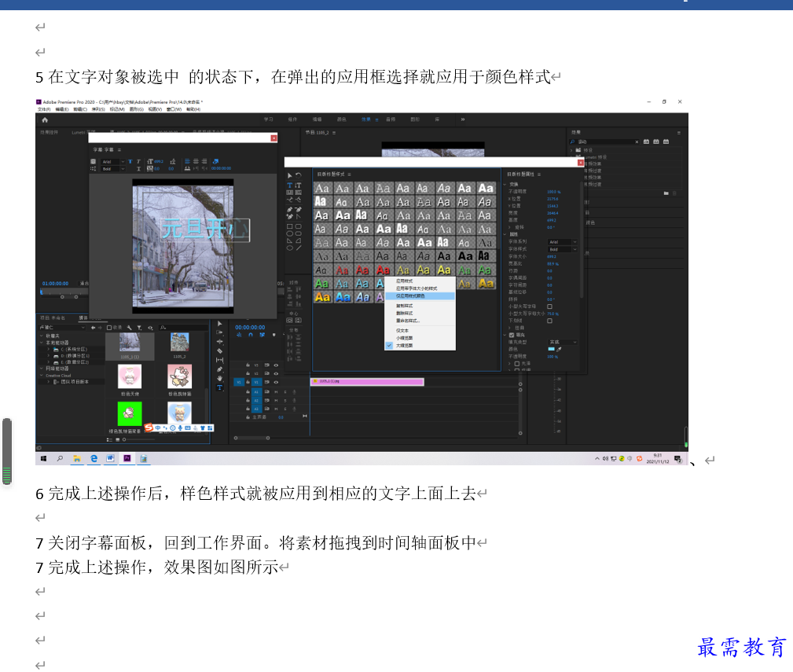This screenshot has height=672, width=793.
Task: Close the title styles dialog with the red X
Action: coord(581,163)
